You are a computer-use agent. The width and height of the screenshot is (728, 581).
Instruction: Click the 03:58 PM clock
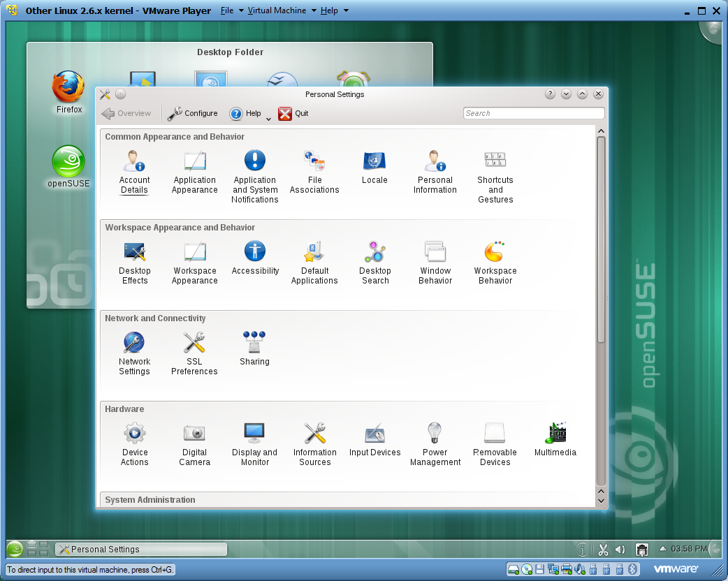tap(689, 549)
